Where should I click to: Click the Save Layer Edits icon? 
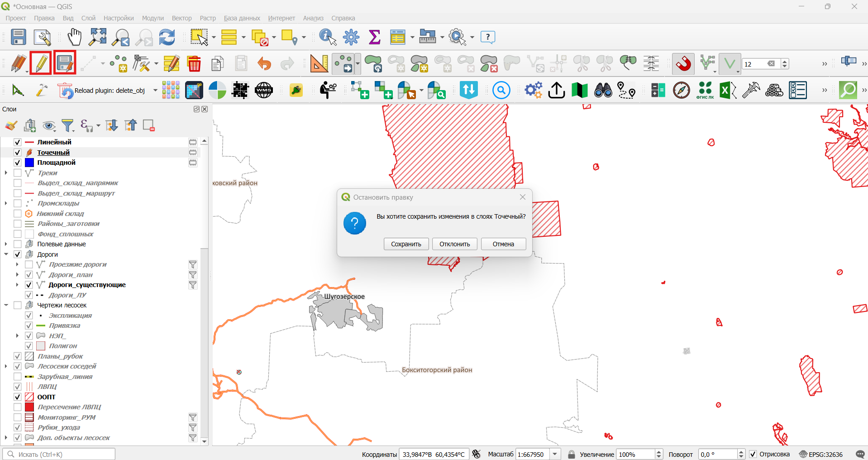65,63
